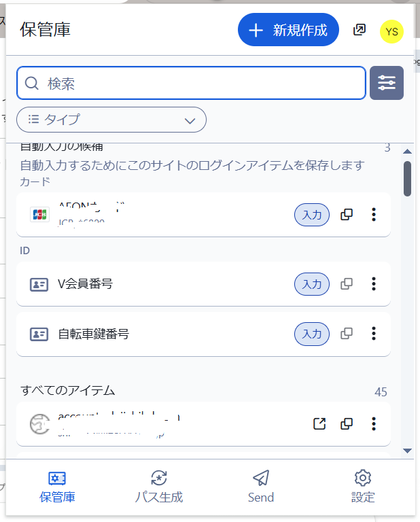Click the pop-out window icon

pyautogui.click(x=360, y=30)
